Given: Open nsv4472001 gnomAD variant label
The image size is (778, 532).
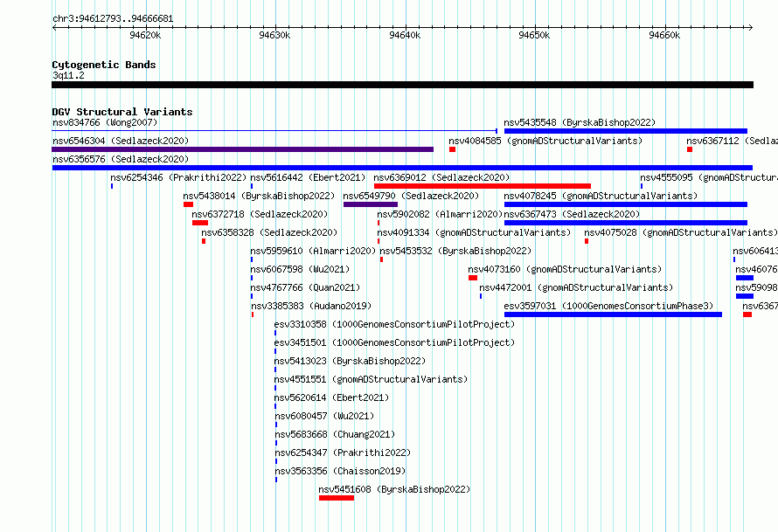Looking at the screenshot, I should click(x=576, y=287).
